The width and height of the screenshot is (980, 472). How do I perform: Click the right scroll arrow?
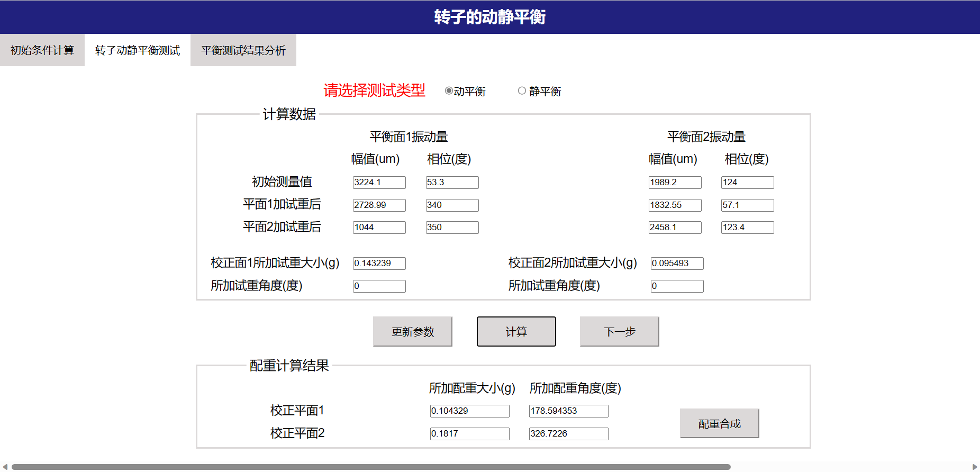coord(975,467)
